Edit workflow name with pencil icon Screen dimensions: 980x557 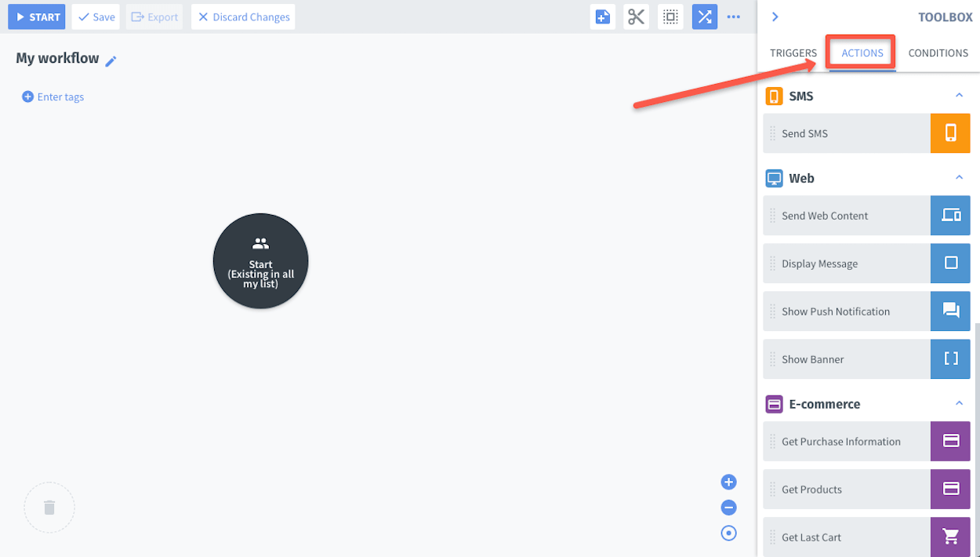pos(111,60)
